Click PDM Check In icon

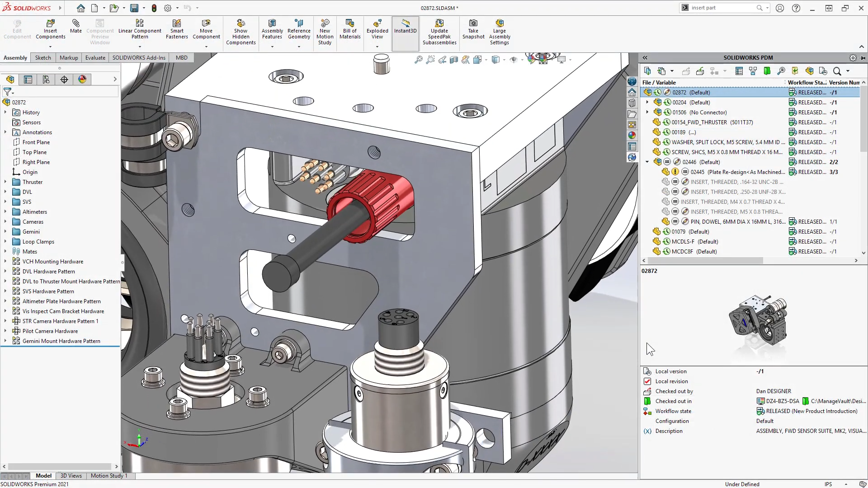pyautogui.click(x=700, y=71)
